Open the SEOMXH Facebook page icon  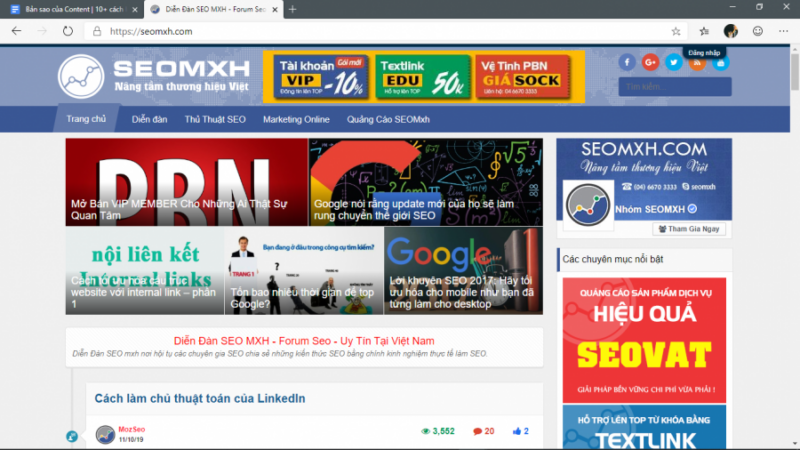click(x=627, y=62)
